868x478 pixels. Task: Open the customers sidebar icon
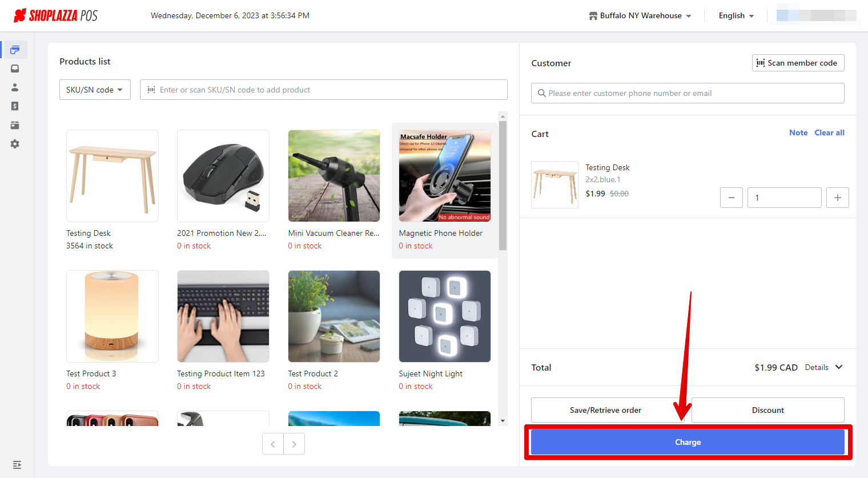[15, 87]
